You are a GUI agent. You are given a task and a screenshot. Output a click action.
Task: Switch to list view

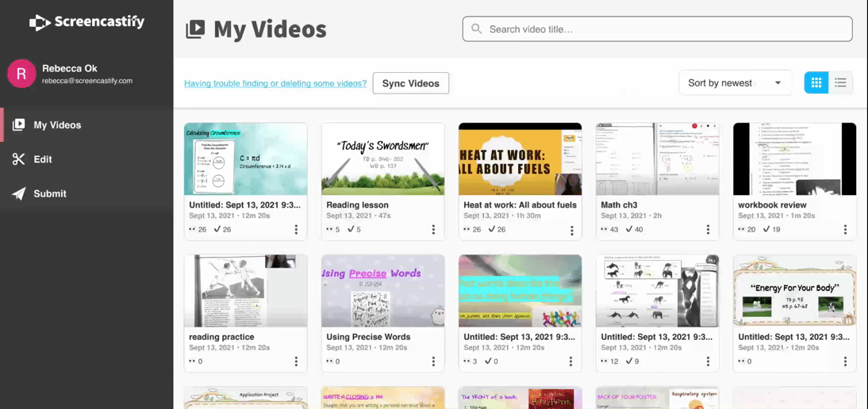coord(840,83)
